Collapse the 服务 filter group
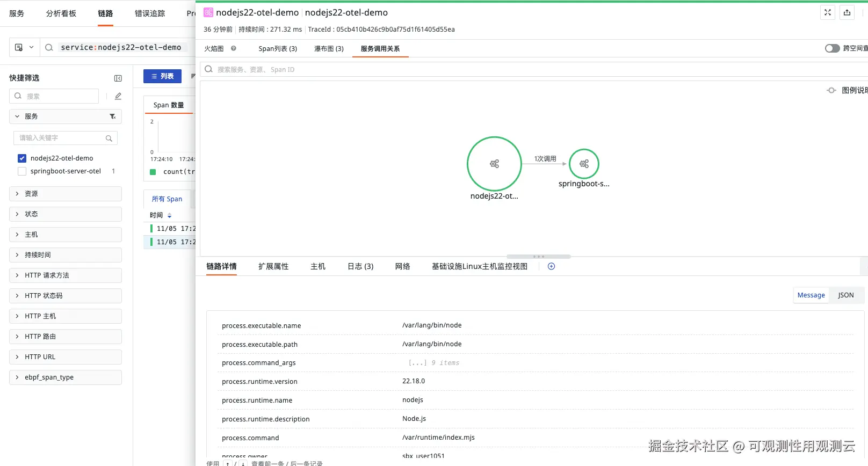The height and width of the screenshot is (466, 868). tap(17, 116)
